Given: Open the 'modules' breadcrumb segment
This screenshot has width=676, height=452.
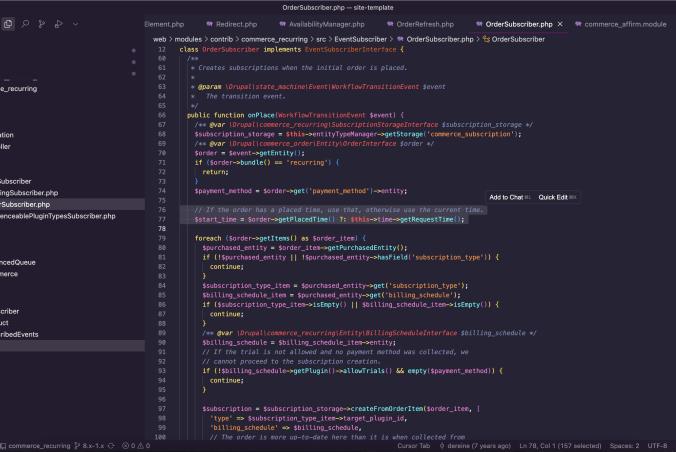Looking at the screenshot, I should [188, 39].
